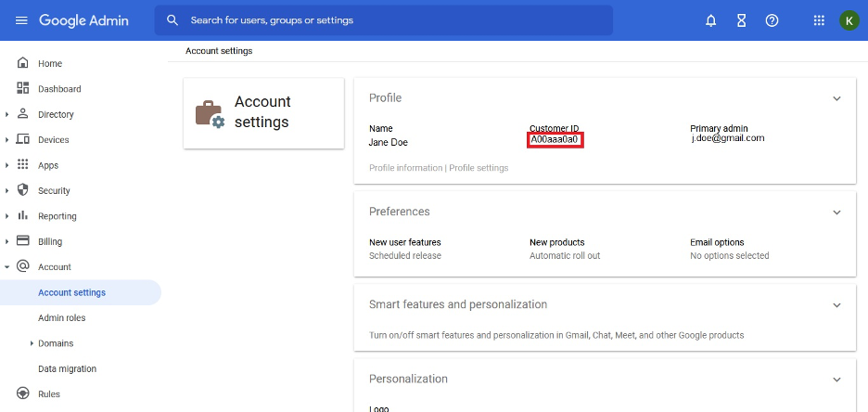Screen dimensions: 868x412
Task: Click the Home house icon
Action: (x=22, y=63)
